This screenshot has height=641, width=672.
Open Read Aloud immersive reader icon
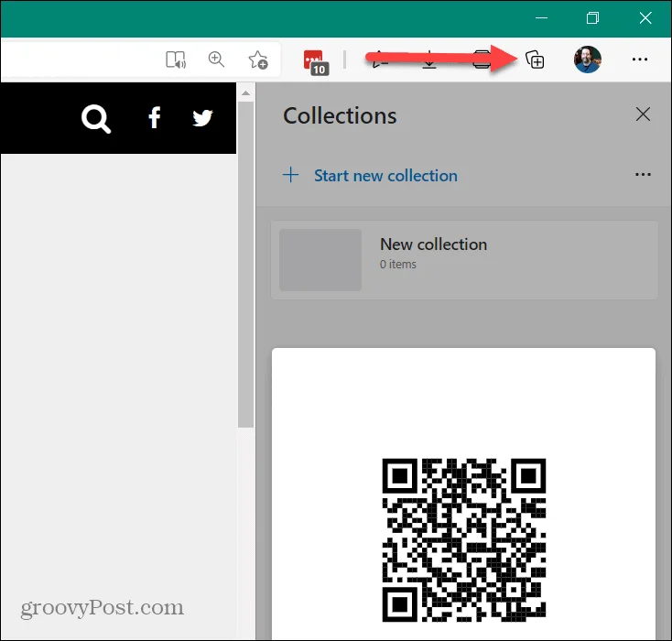[176, 60]
